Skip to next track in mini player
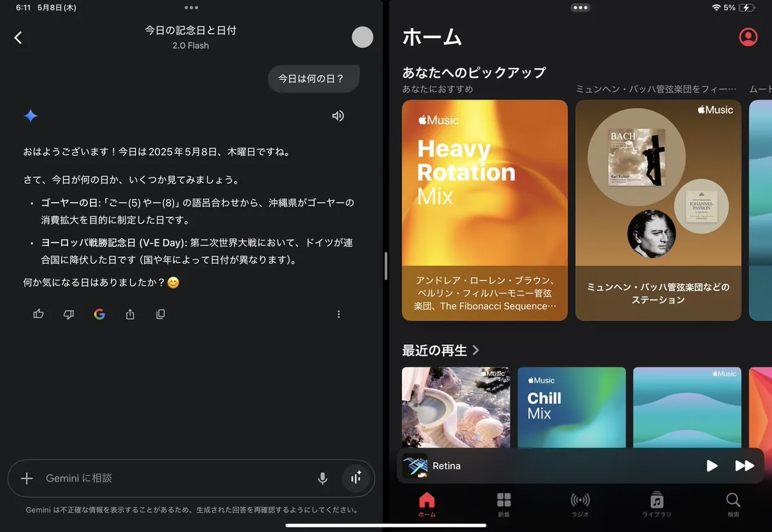Screen dimensions: 772x532 point(744,466)
